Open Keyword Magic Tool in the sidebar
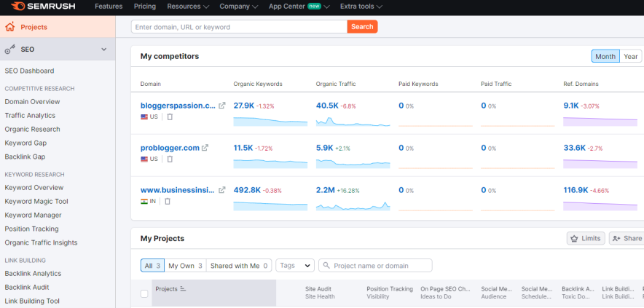 coord(36,201)
